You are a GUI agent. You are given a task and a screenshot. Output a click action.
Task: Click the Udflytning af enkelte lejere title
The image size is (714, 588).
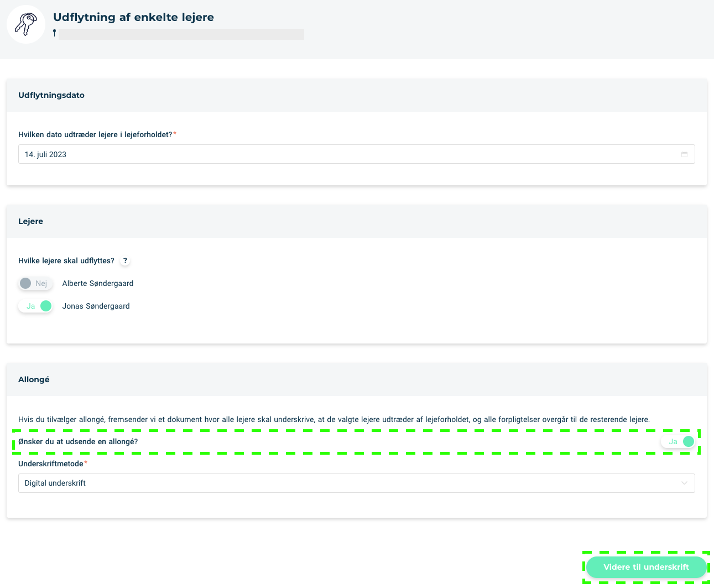(x=133, y=17)
